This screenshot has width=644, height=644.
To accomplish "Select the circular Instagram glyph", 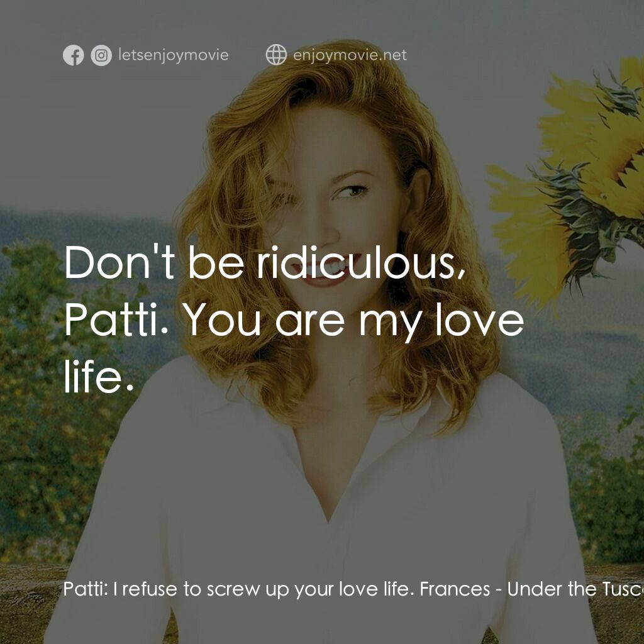I will click(101, 55).
